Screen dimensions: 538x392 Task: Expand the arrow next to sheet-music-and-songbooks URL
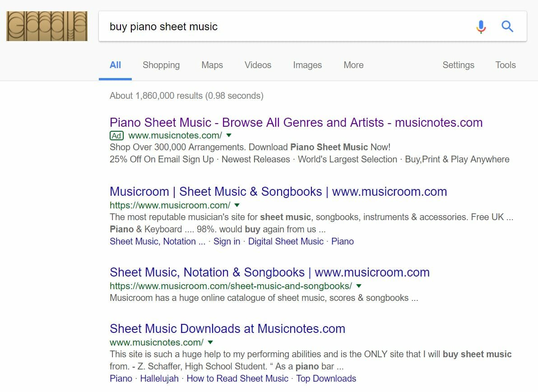tap(359, 286)
